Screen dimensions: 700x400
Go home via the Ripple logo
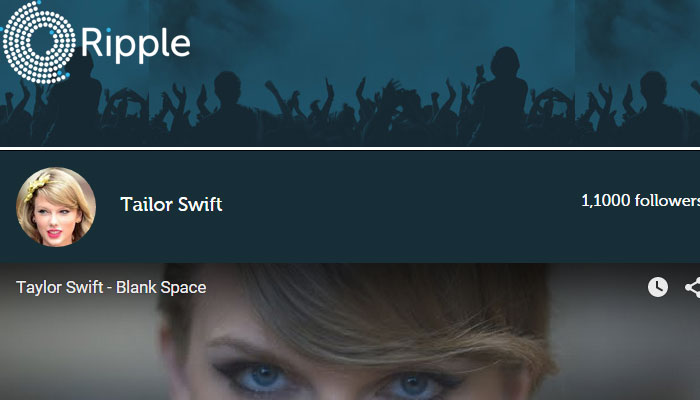[x=38, y=42]
